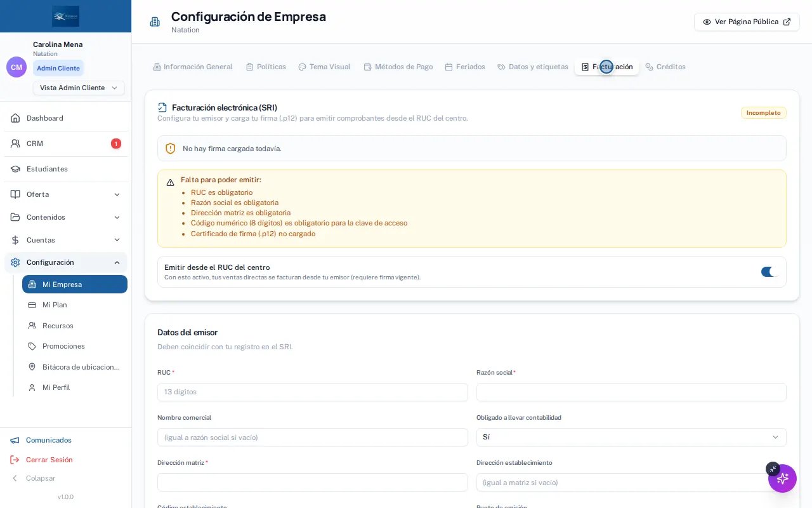
Task: Click the building icon beside the page title
Action: [155, 22]
